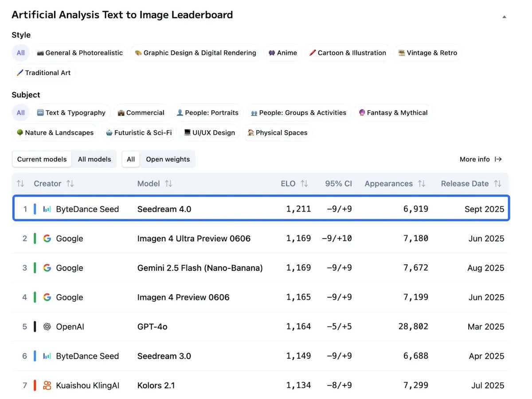Switch to the Current models tab

42,159
